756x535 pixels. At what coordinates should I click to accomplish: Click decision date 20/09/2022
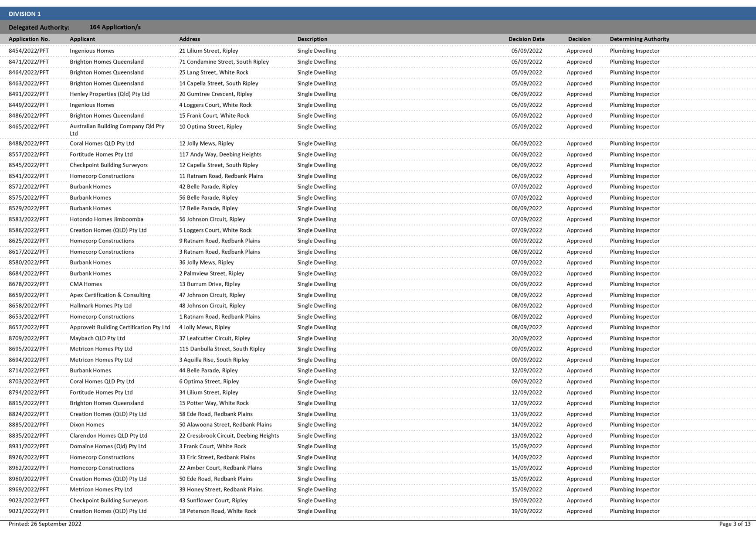point(526,338)
